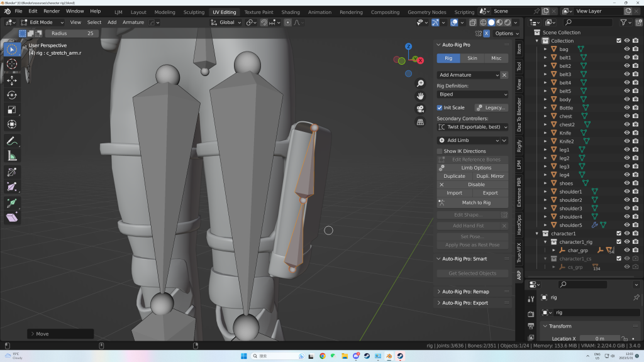This screenshot has width=644, height=362.
Task: Select the Transform tool
Action: point(12,124)
